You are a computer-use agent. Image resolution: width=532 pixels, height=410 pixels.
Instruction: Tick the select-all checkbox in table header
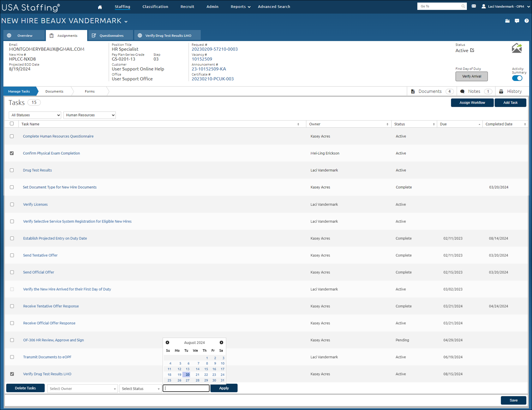(x=12, y=124)
